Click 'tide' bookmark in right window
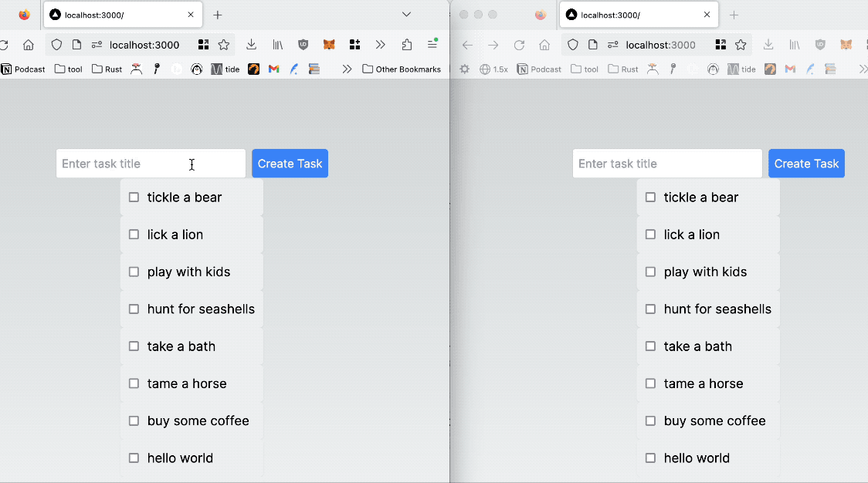Viewport: 868px width, 483px height. tap(742, 69)
